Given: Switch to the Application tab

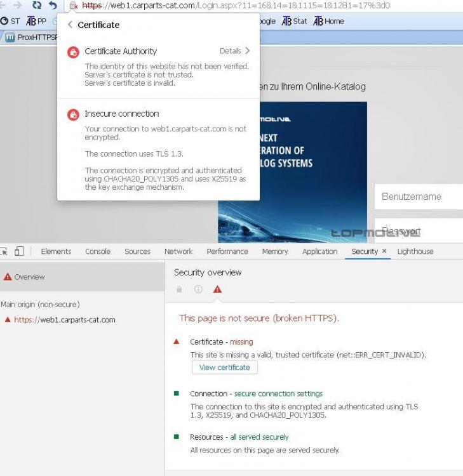Looking at the screenshot, I should coord(320,251).
